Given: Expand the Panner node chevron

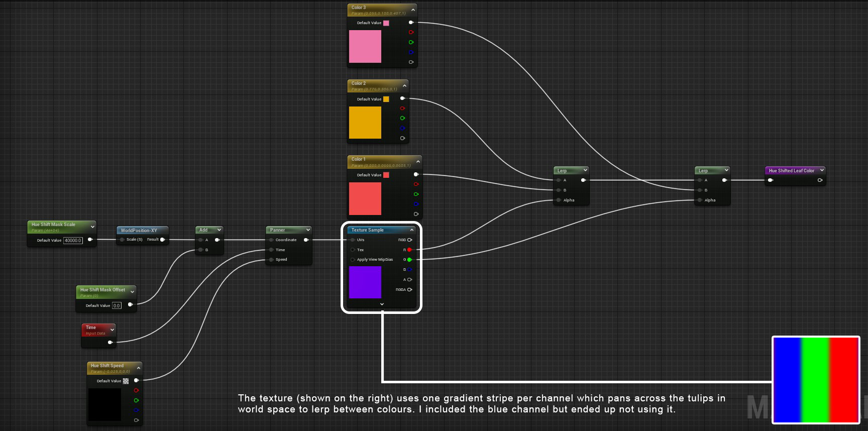Looking at the screenshot, I should coord(308,230).
